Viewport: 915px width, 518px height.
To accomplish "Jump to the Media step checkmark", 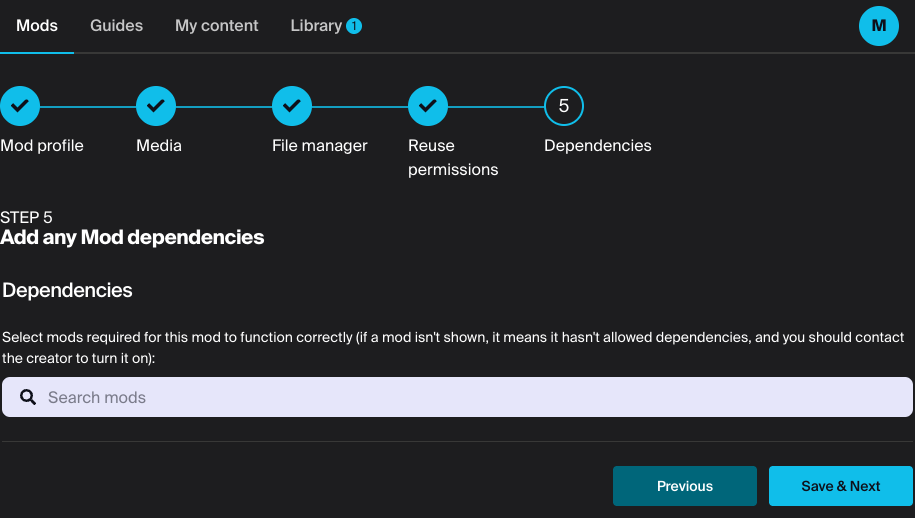I will pos(156,106).
